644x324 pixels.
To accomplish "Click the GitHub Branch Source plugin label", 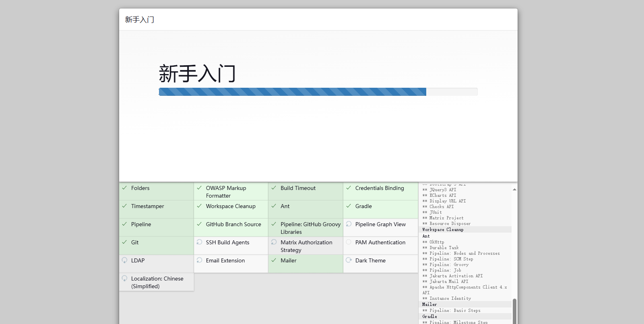I will (x=233, y=224).
